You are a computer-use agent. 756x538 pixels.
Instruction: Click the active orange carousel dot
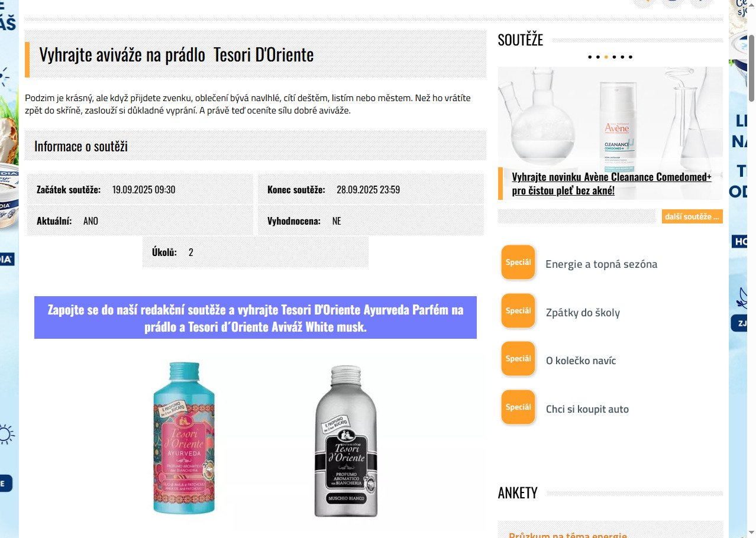pos(606,57)
